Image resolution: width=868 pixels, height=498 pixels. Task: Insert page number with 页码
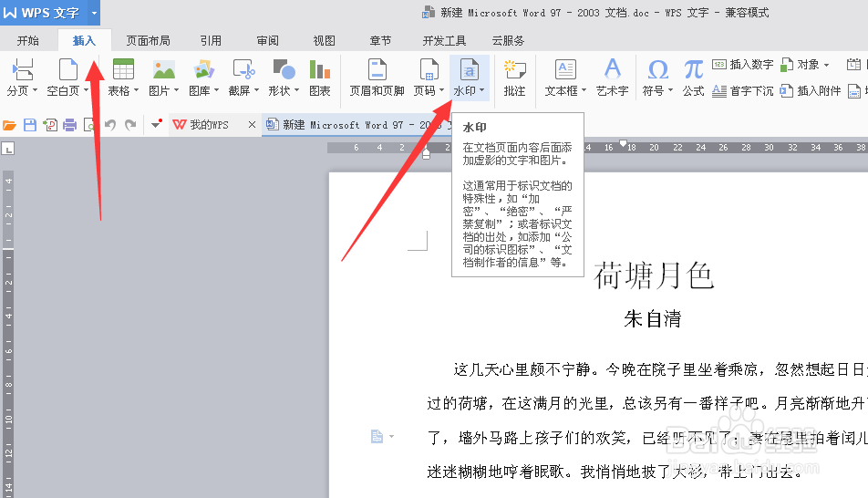[x=429, y=70]
